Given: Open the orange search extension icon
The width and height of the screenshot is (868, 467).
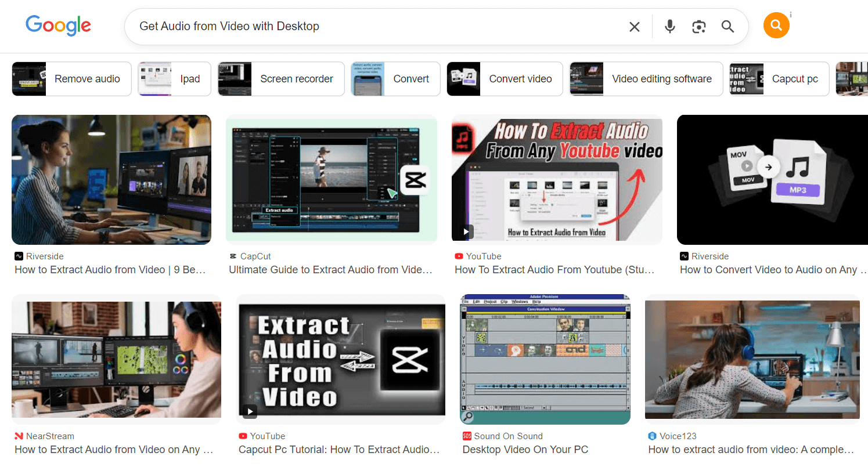Looking at the screenshot, I should (x=776, y=26).
